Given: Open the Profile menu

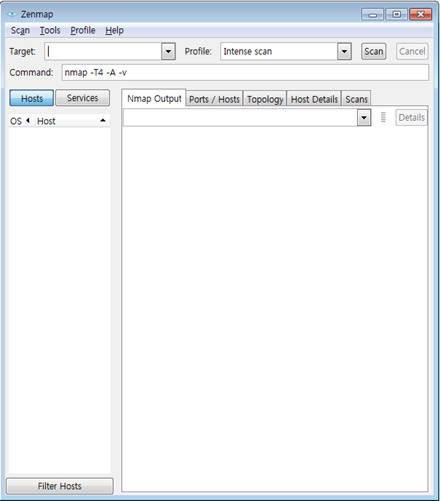Looking at the screenshot, I should coord(83,30).
